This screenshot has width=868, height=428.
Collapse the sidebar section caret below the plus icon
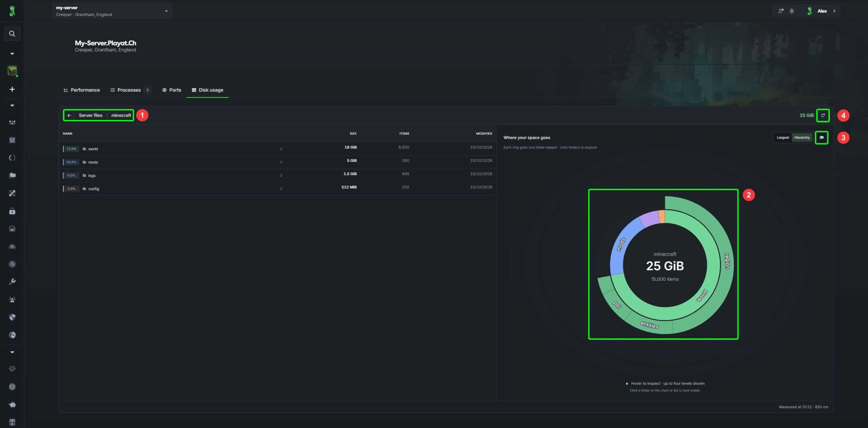pos(12,106)
